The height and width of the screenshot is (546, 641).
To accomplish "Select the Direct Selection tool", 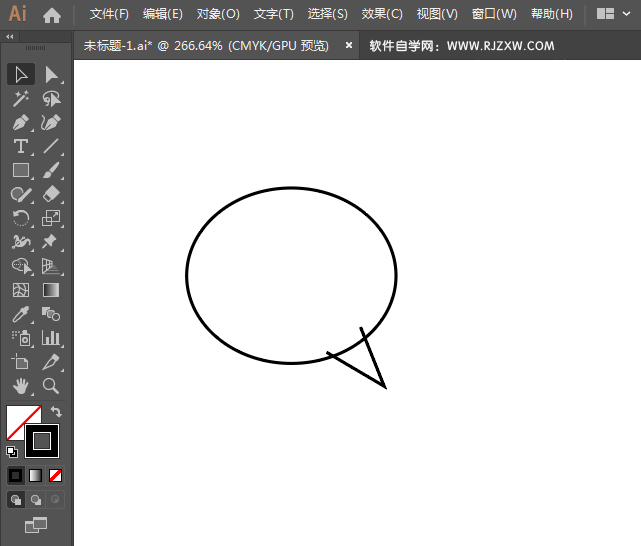I will [51, 74].
